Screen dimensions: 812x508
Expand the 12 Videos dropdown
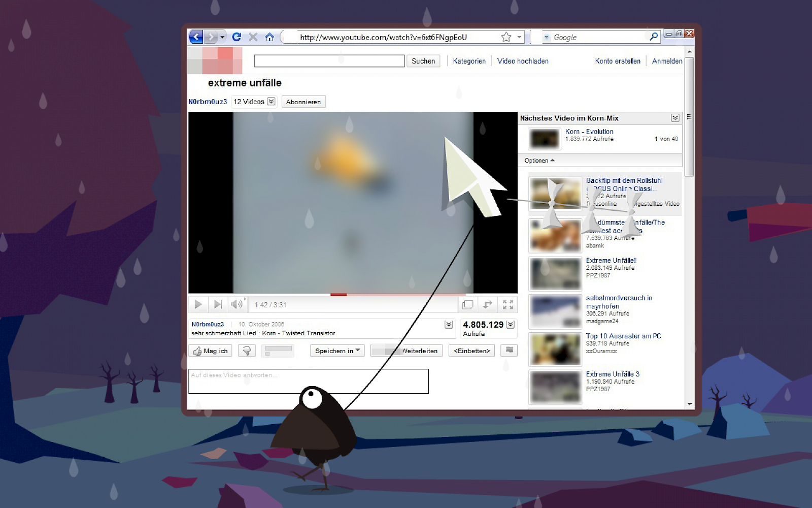point(271,102)
